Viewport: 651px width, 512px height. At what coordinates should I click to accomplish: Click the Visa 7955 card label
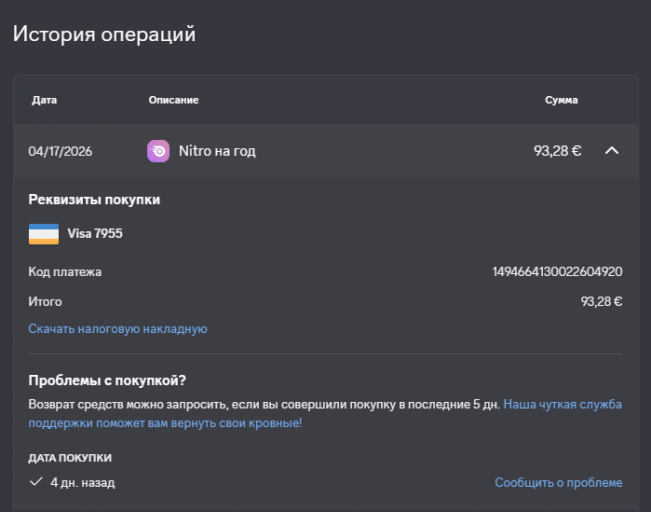coord(95,234)
